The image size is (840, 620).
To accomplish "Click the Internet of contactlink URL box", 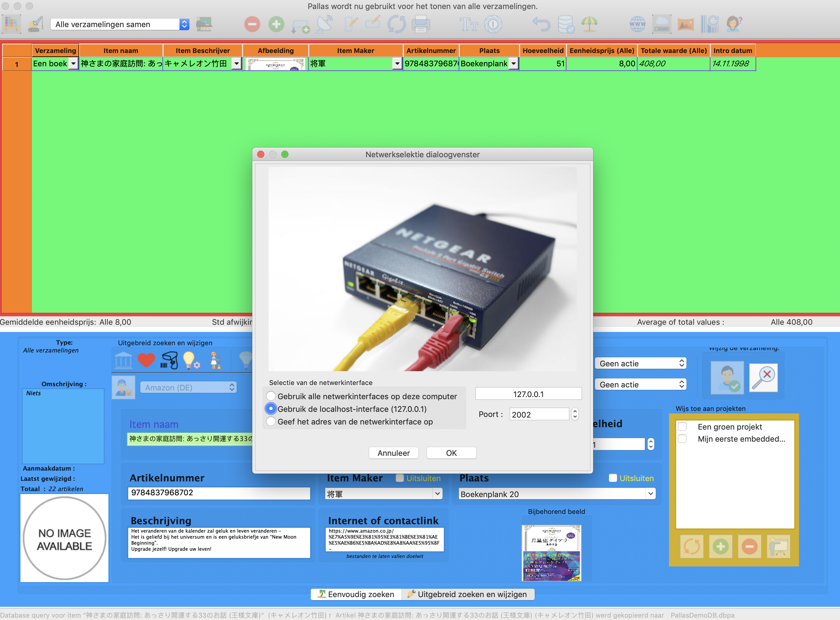I will 384,540.
